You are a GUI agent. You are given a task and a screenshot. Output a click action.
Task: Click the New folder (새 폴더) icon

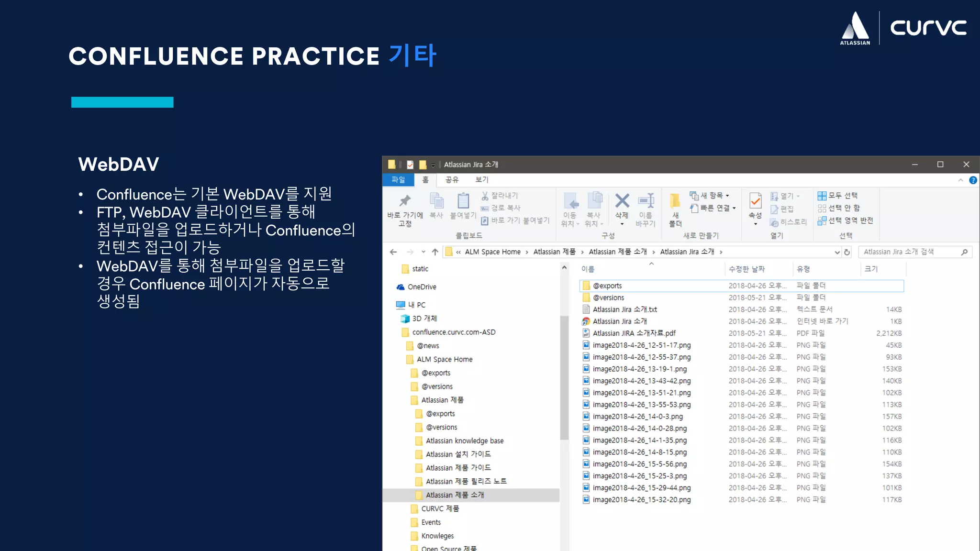(675, 201)
